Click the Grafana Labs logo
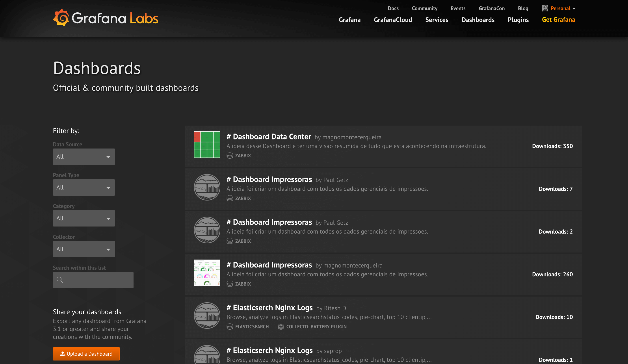The image size is (628, 364). (105, 18)
